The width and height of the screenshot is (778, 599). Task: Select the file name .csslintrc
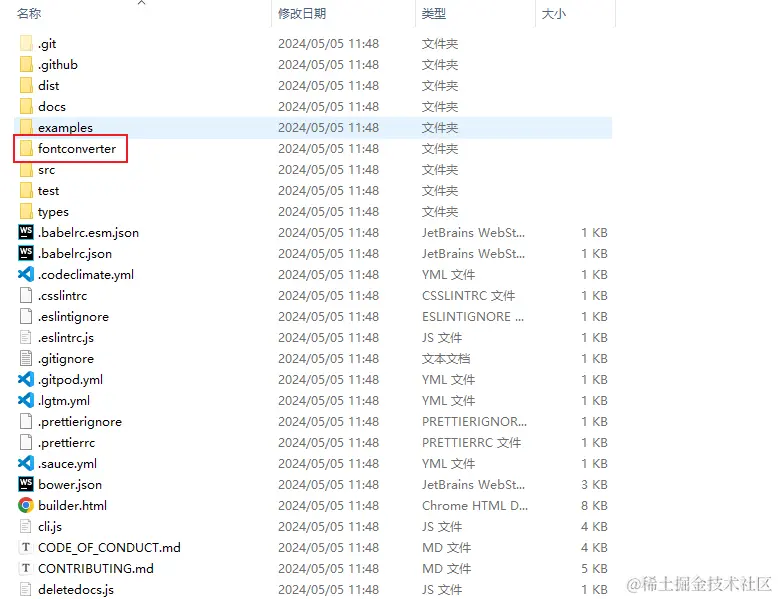[x=63, y=295]
